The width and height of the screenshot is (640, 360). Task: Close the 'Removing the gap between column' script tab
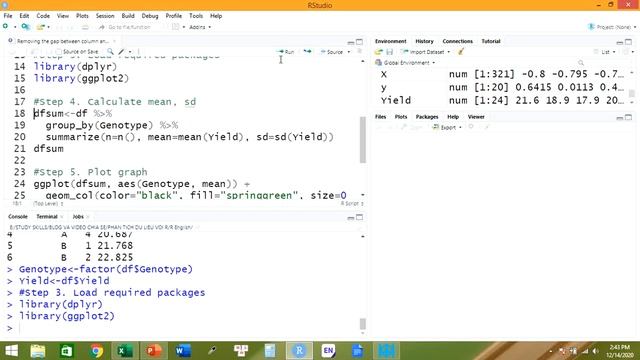(115, 41)
